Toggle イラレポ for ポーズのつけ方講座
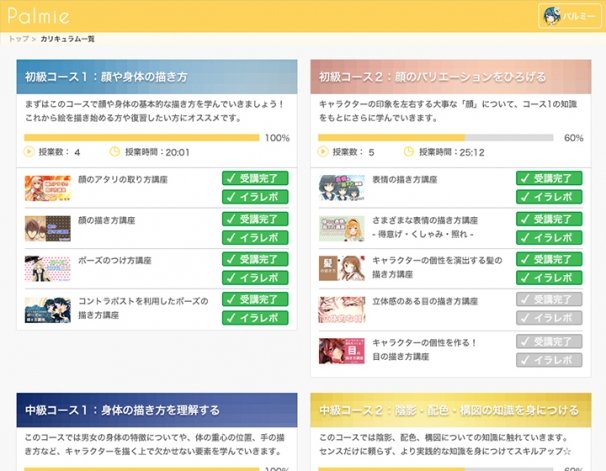Screen dimensions: 606x471 tap(255, 277)
